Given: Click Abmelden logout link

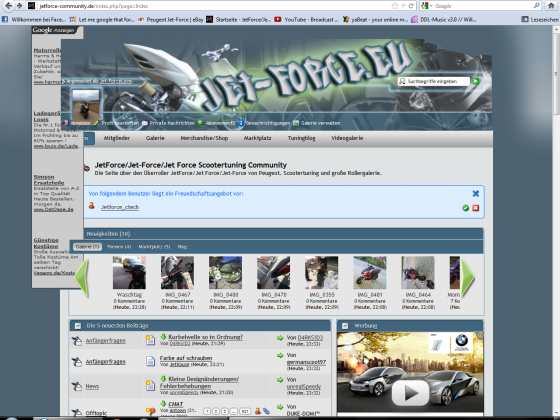Looking at the screenshot, I should [x=81, y=123].
